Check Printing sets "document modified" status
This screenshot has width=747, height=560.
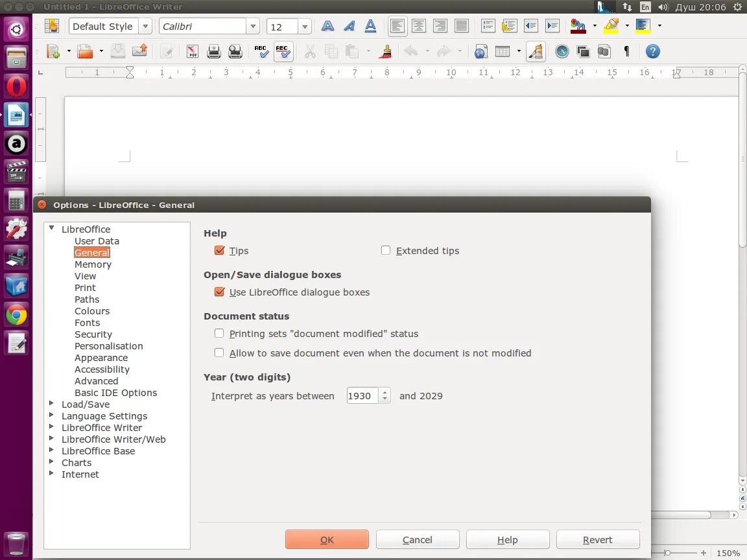[219, 333]
